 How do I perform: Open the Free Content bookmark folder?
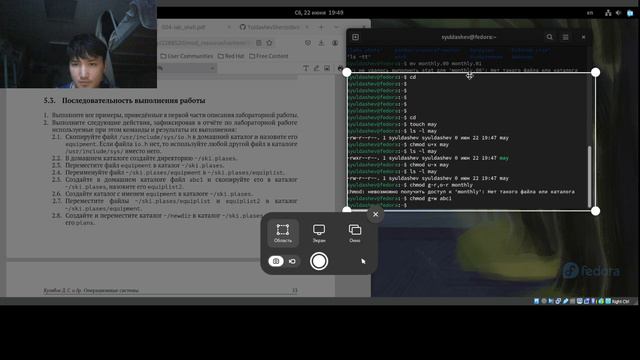coord(269,56)
